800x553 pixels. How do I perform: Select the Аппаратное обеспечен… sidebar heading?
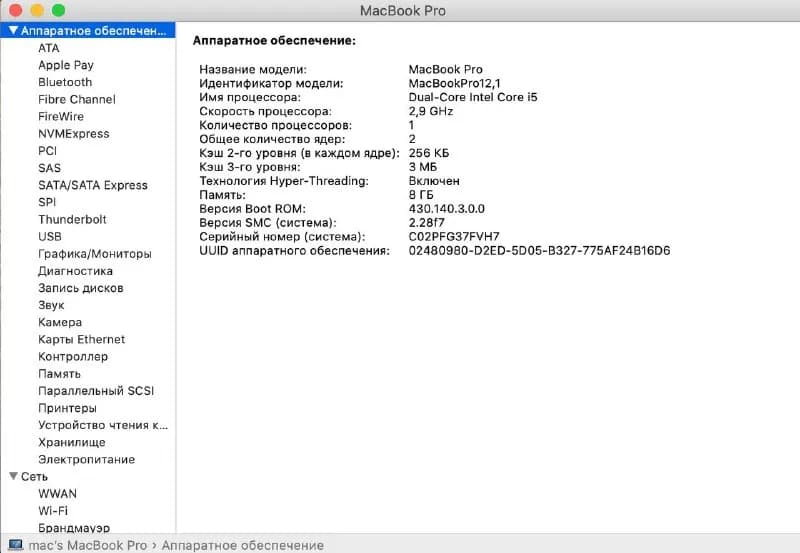[93, 31]
